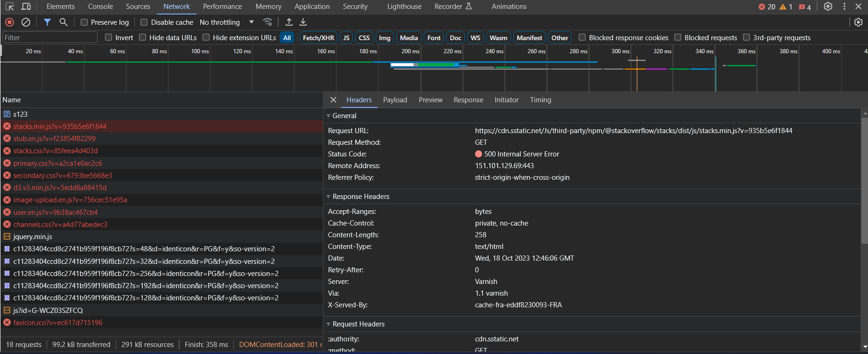This screenshot has height=354, width=868.
Task: Collapse the General section
Action: (x=329, y=116)
